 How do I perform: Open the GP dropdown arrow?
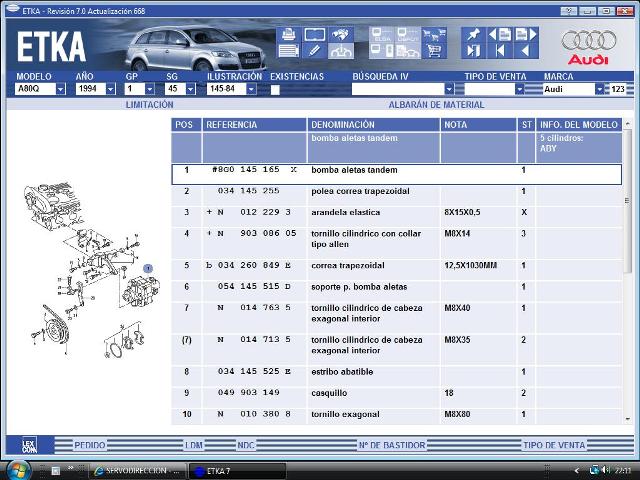click(150, 89)
